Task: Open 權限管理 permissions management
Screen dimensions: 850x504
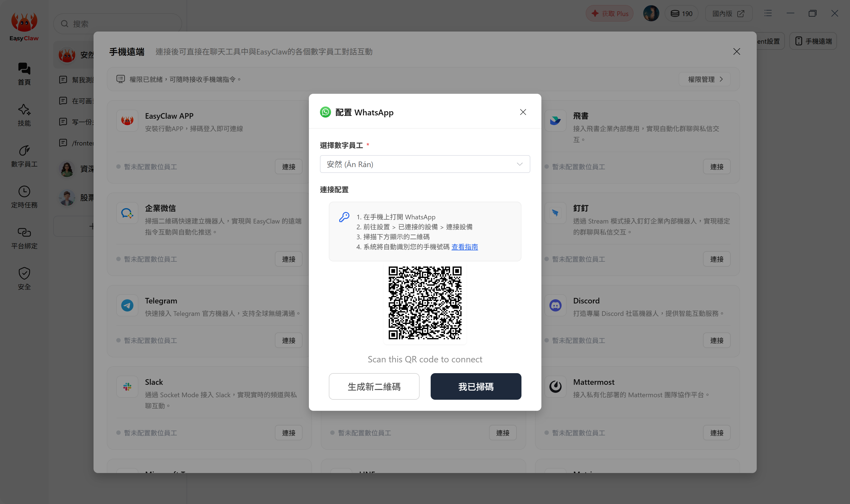Action: pos(705,79)
